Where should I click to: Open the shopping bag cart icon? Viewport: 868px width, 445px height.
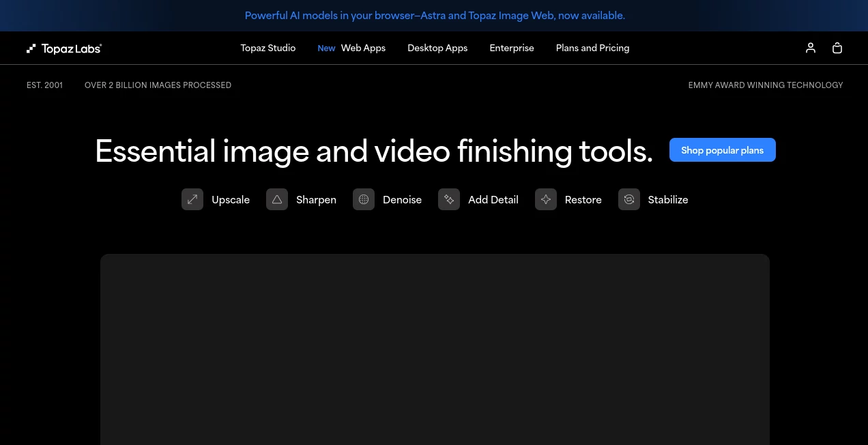point(837,48)
